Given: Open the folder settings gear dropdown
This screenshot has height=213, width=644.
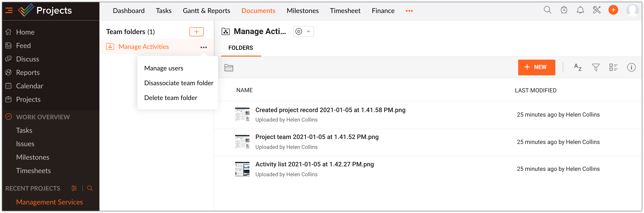Looking at the screenshot, I should (x=303, y=32).
